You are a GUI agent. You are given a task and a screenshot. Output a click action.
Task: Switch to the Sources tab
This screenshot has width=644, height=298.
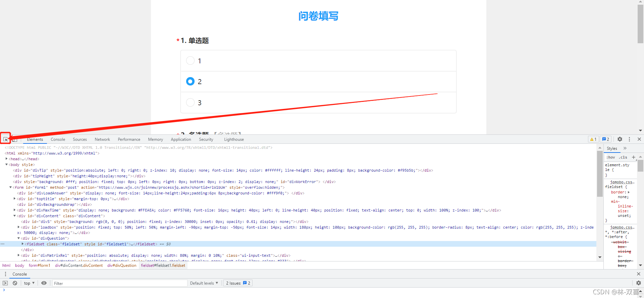coord(79,139)
